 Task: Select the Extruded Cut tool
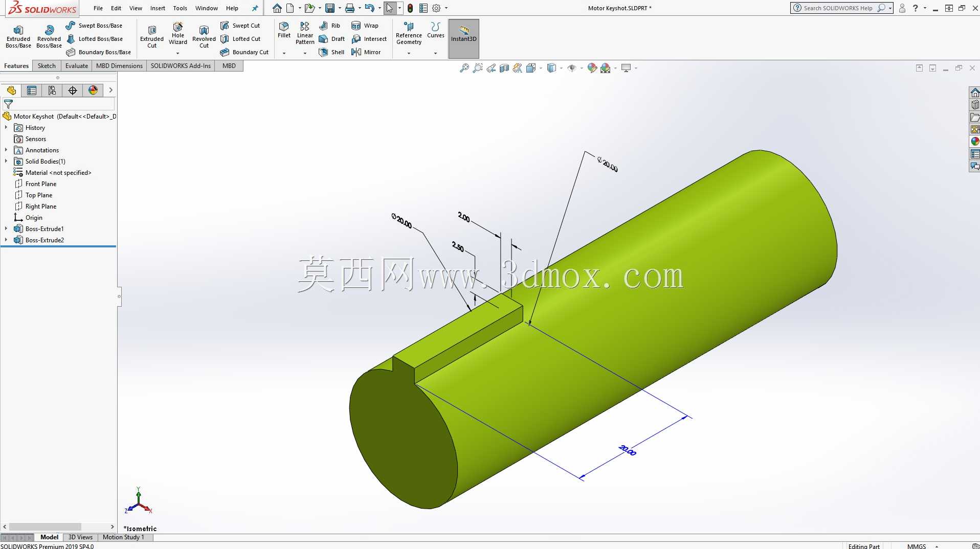click(152, 37)
